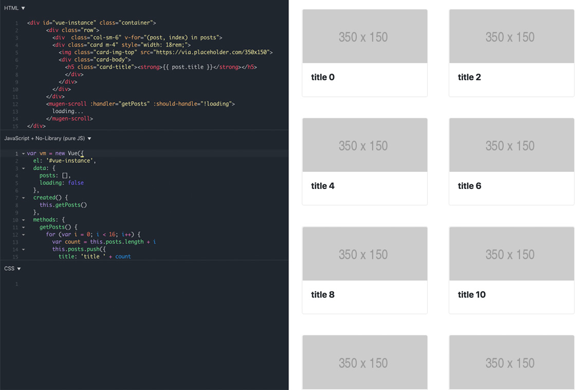The image size is (588, 390).
Task: Collapse the methods fold arrow on line 10
Action: tap(23, 220)
